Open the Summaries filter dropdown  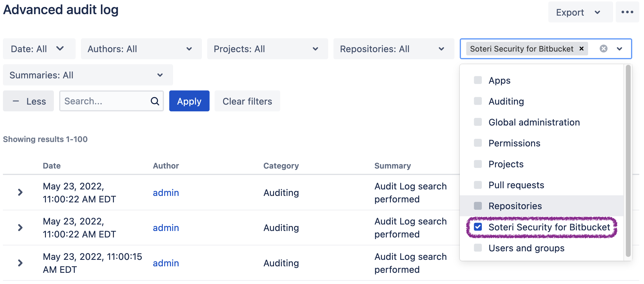tap(88, 75)
